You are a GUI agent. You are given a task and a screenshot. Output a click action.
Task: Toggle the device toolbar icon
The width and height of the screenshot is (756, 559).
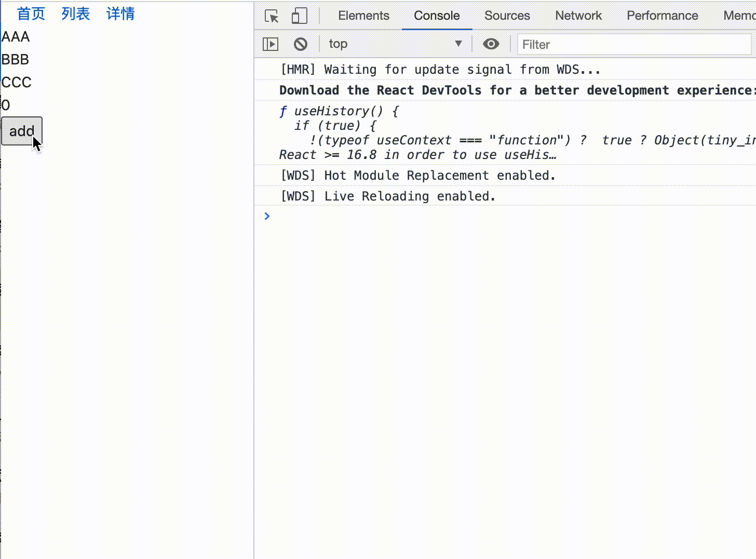300,16
